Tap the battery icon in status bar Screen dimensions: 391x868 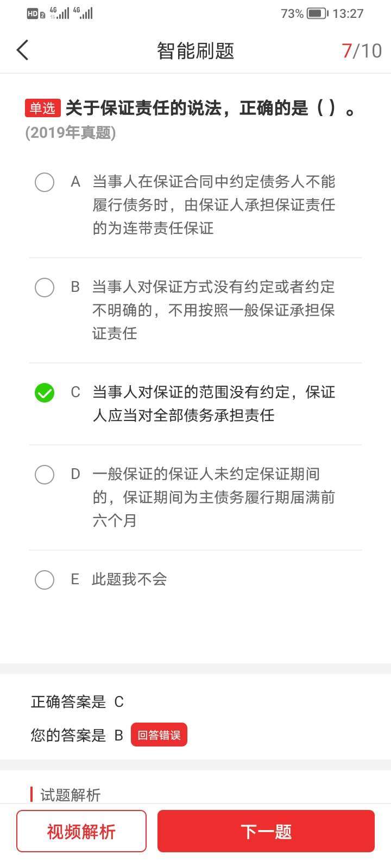coord(317,14)
